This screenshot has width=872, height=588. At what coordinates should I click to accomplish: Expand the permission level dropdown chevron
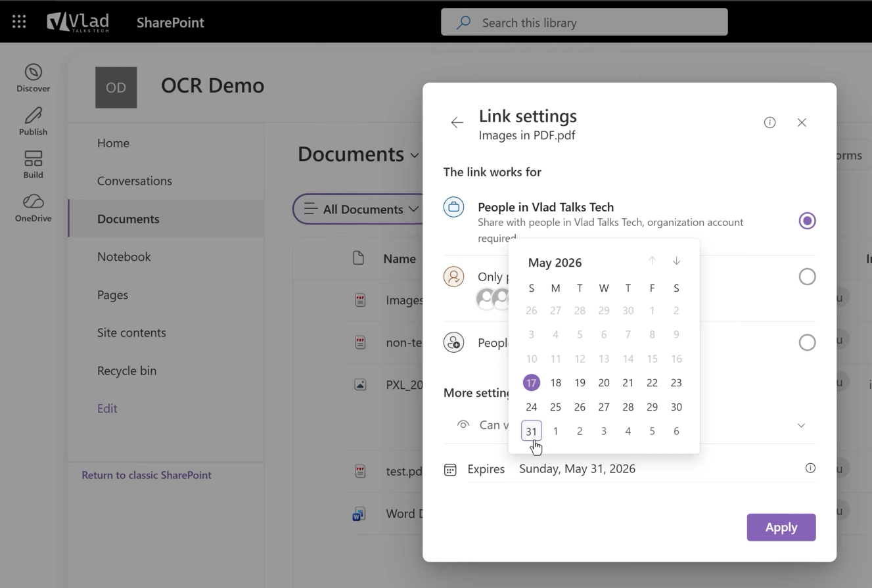[x=801, y=425]
